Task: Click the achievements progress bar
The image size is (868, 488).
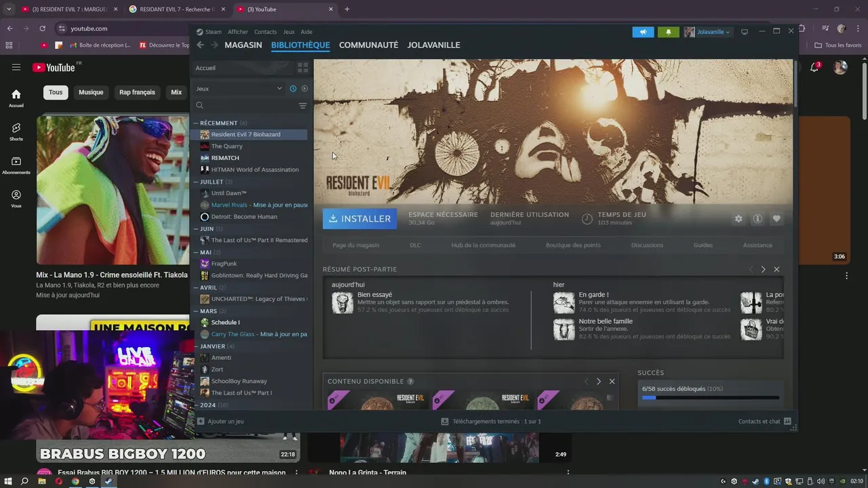Action: pyautogui.click(x=710, y=398)
